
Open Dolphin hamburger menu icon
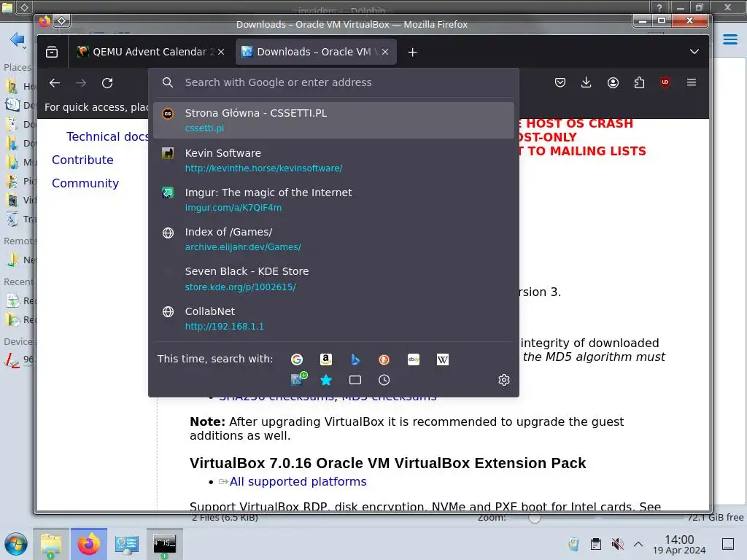(x=729, y=39)
